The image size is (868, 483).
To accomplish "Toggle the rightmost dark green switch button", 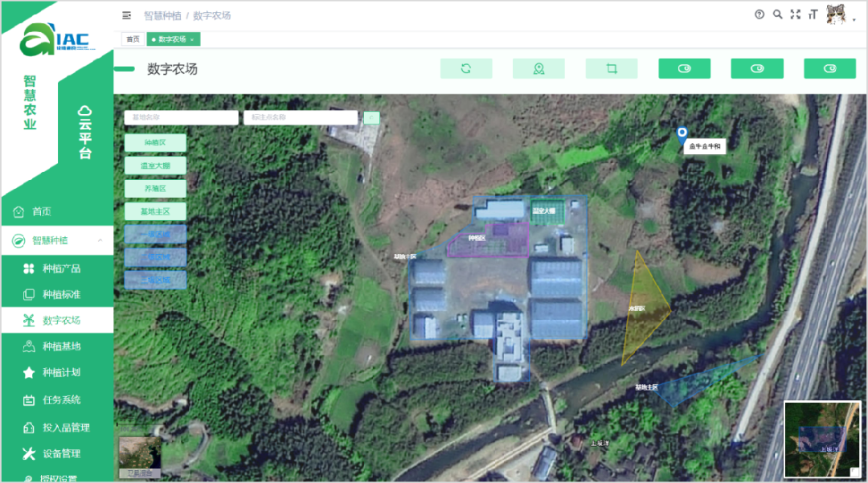I will 829,69.
